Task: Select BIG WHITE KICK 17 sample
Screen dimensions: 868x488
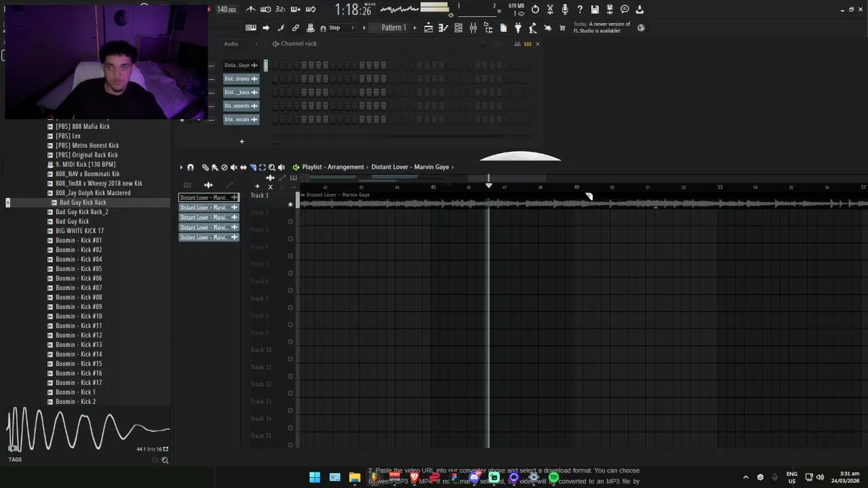Action: coord(79,230)
